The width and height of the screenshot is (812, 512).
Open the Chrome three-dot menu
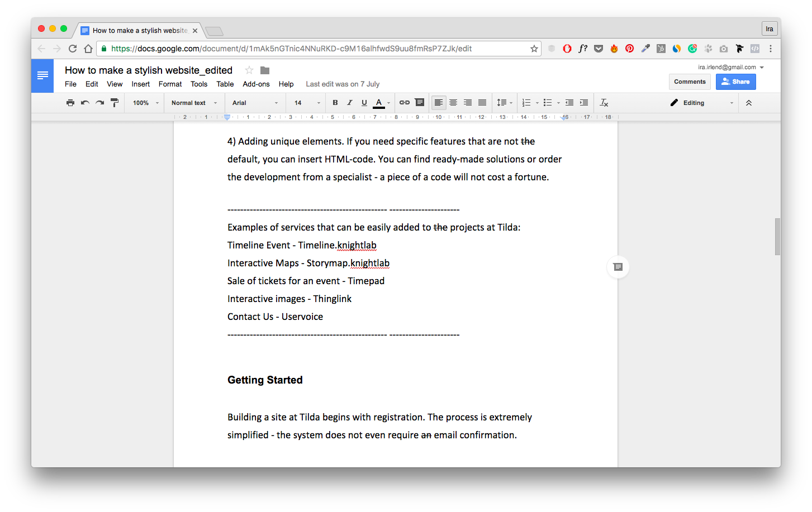771,49
